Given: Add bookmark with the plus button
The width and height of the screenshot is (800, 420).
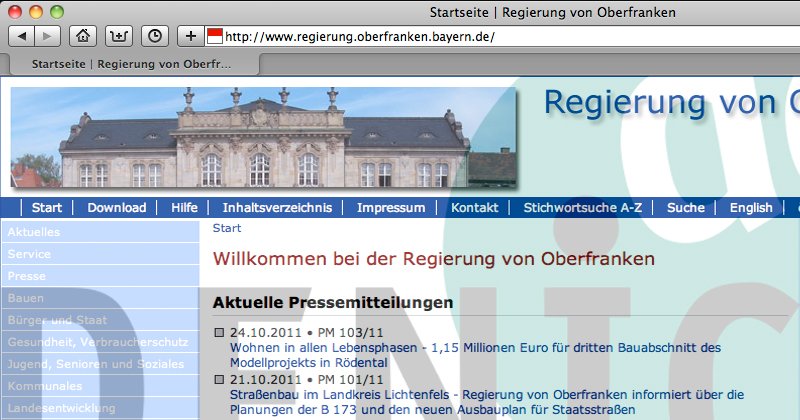Looking at the screenshot, I should coord(190,36).
